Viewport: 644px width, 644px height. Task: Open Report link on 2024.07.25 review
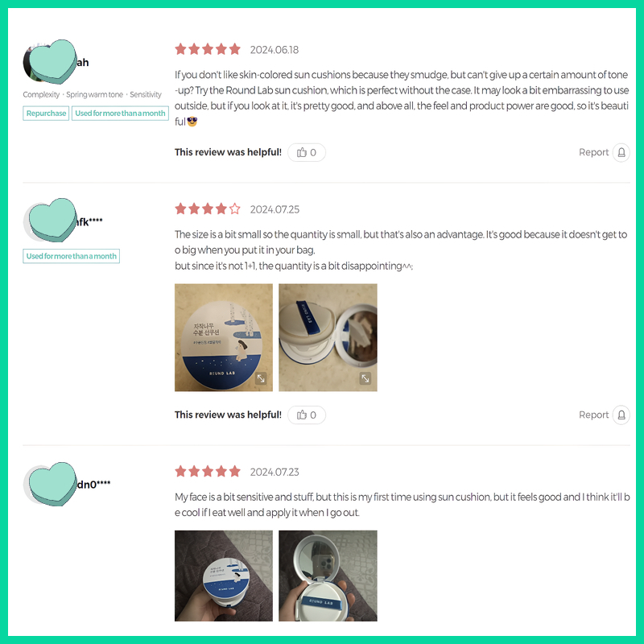(593, 415)
